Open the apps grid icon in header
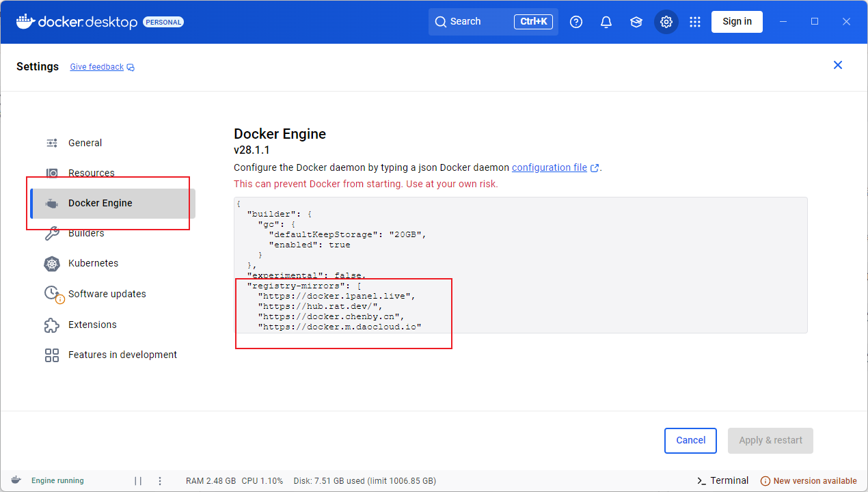 (x=695, y=22)
